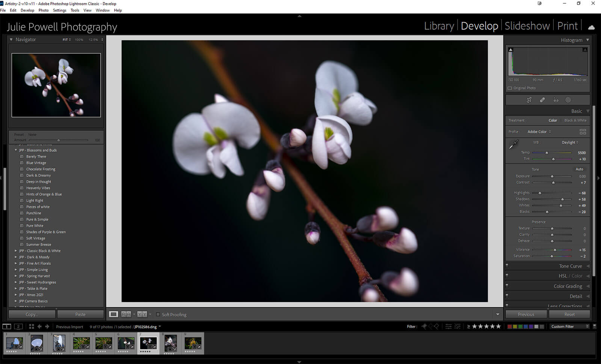The height and width of the screenshot is (364, 601).
Task: Open the Masking tool
Action: tap(568, 100)
